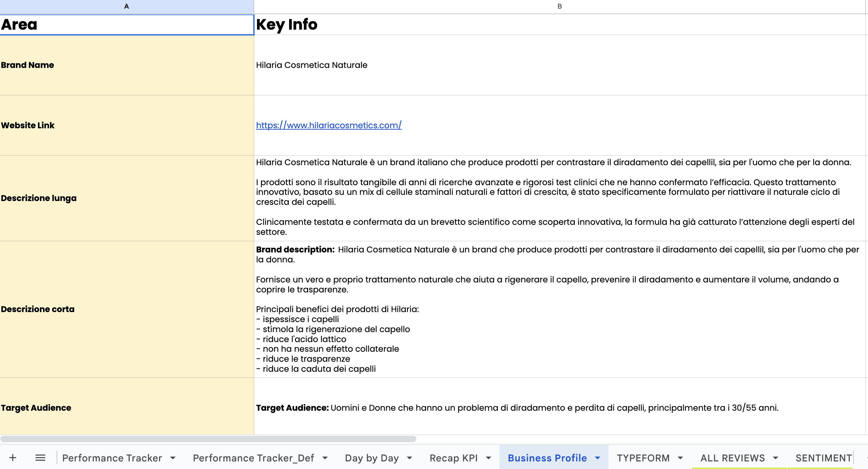Click the long description text cell
This screenshot has width=868, height=469.
pyautogui.click(x=560, y=198)
